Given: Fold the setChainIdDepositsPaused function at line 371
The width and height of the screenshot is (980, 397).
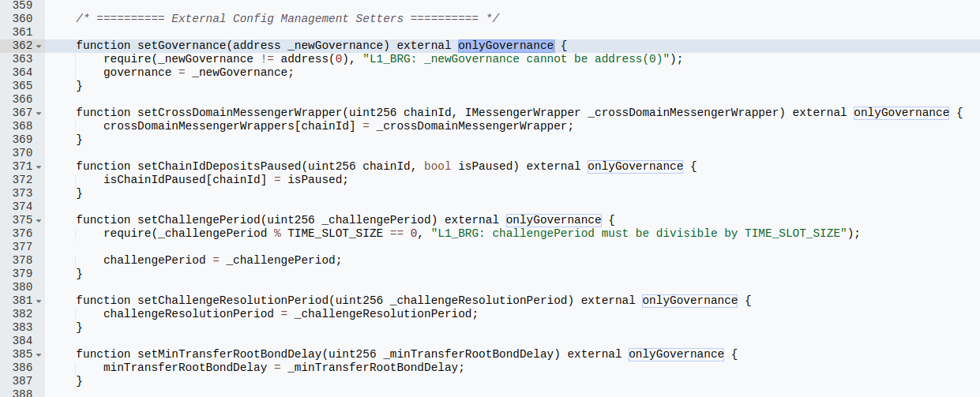Looking at the screenshot, I should pos(39,167).
